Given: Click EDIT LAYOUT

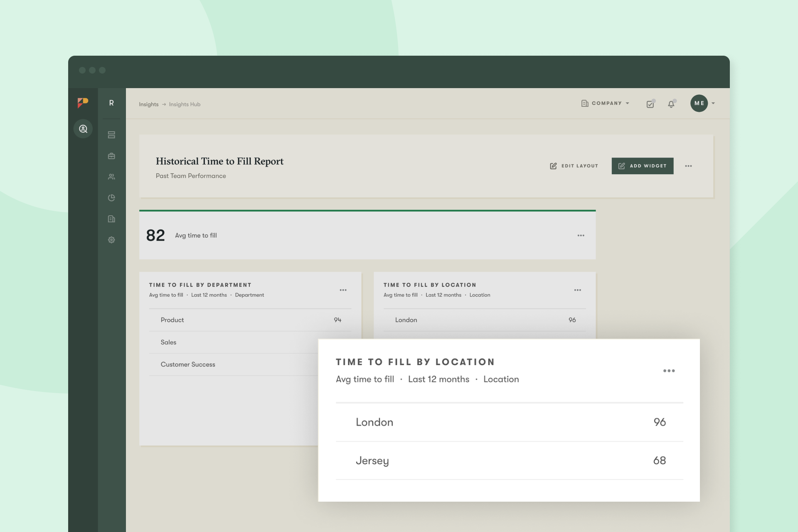Looking at the screenshot, I should [574, 166].
